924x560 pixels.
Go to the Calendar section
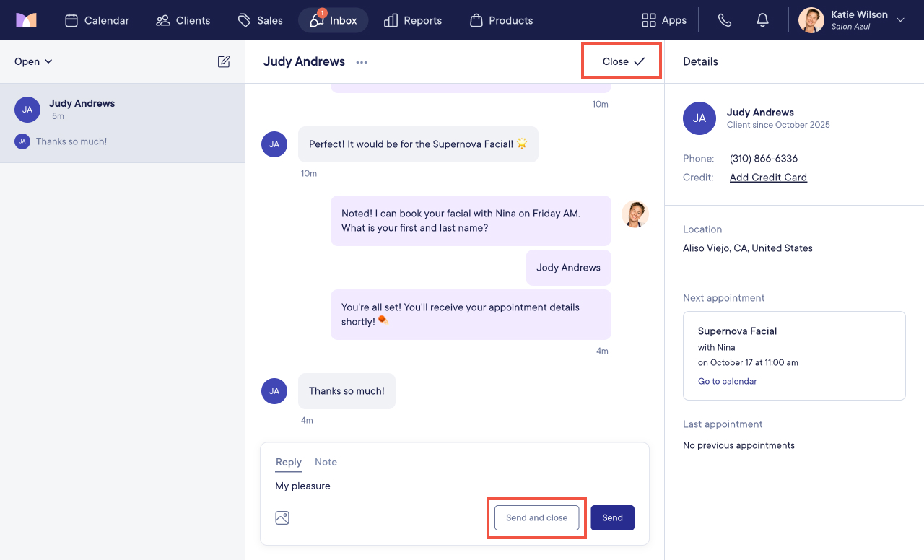coord(97,20)
